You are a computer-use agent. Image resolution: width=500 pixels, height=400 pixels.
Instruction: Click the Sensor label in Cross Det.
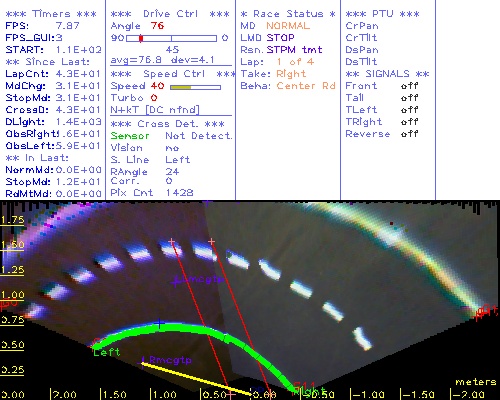click(130, 136)
